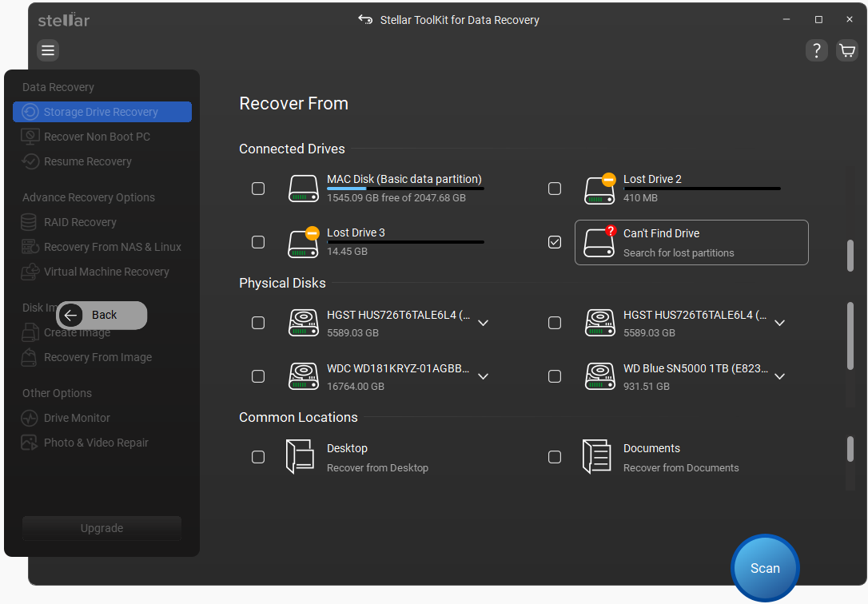Click the Documents location icon

(x=597, y=457)
